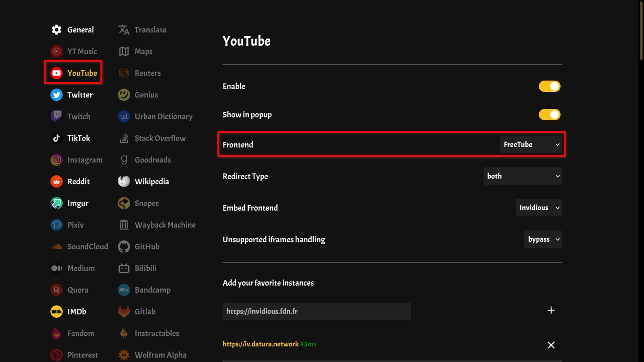Image resolution: width=644 pixels, height=362 pixels.
Task: Click the favorite instance URL input field
Action: click(x=317, y=312)
